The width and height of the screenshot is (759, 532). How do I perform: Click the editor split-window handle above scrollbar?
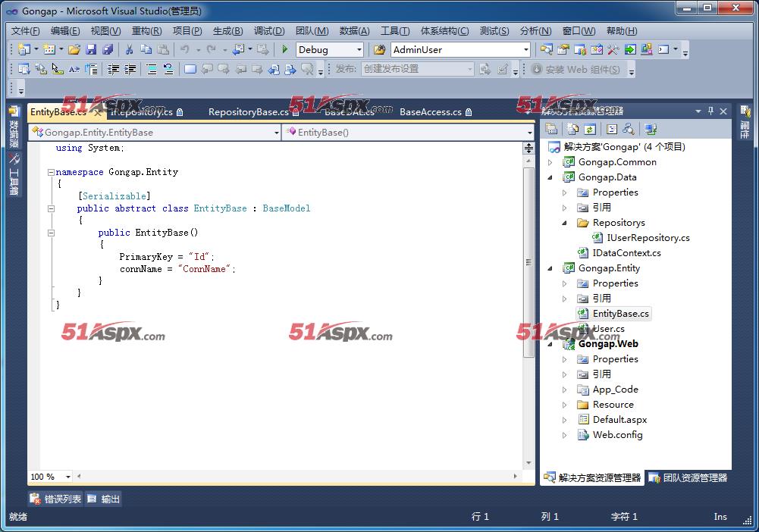(528, 148)
